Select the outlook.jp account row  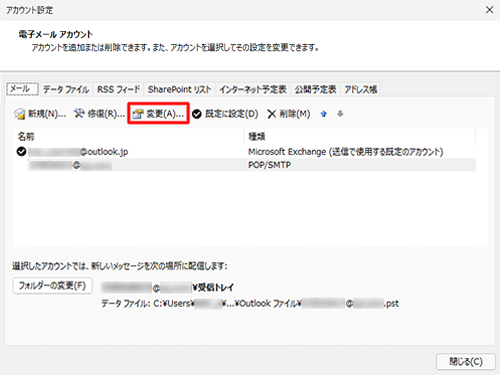[x=244, y=152]
